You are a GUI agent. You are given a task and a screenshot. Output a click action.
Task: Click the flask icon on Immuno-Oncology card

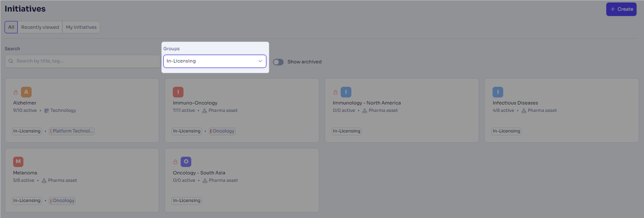(x=204, y=111)
